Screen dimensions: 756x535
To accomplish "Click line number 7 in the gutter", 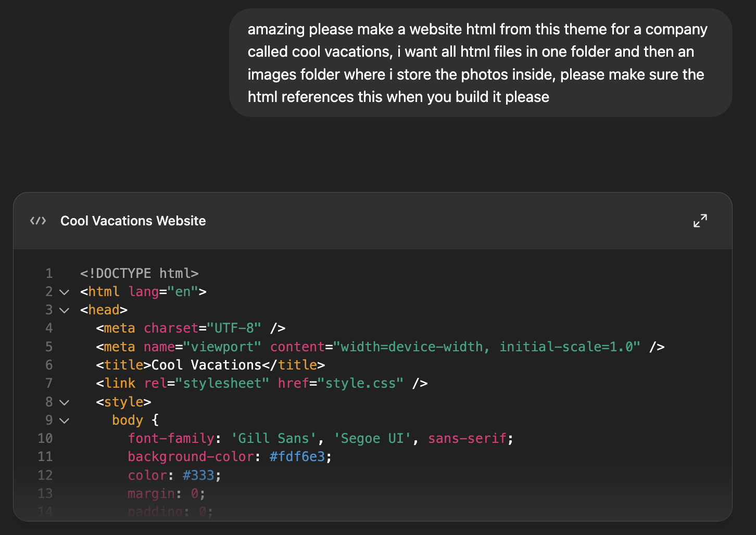I will pos(49,383).
